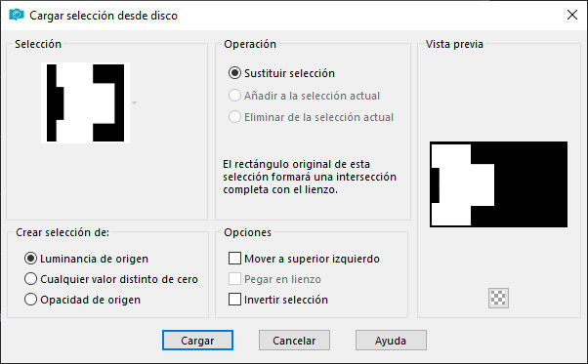The width and height of the screenshot is (588, 364).
Task: Click the selection thumbnail under Selección
Action: 86,103
